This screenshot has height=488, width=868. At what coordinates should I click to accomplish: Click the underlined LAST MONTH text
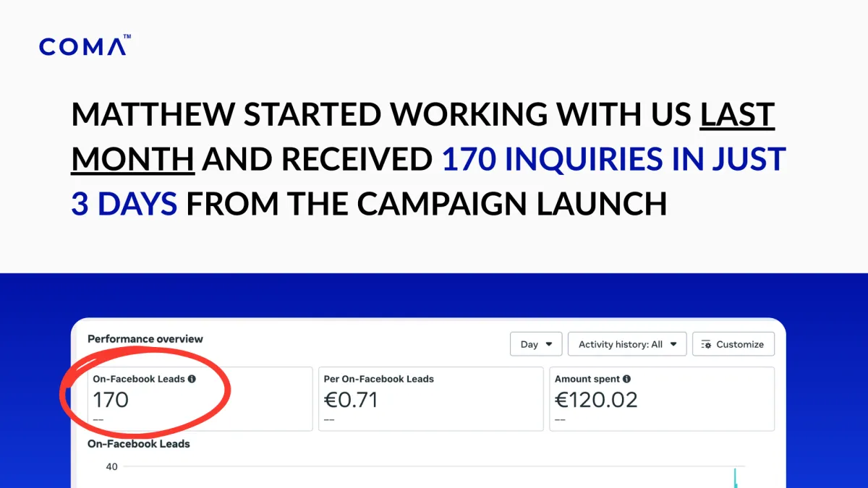pos(737,116)
